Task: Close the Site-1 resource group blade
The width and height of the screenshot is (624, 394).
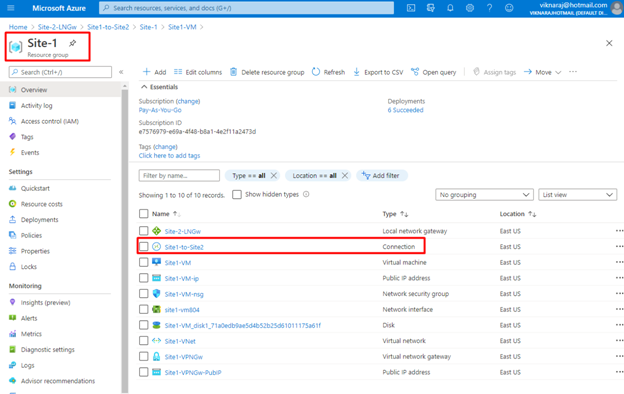Action: [x=609, y=43]
